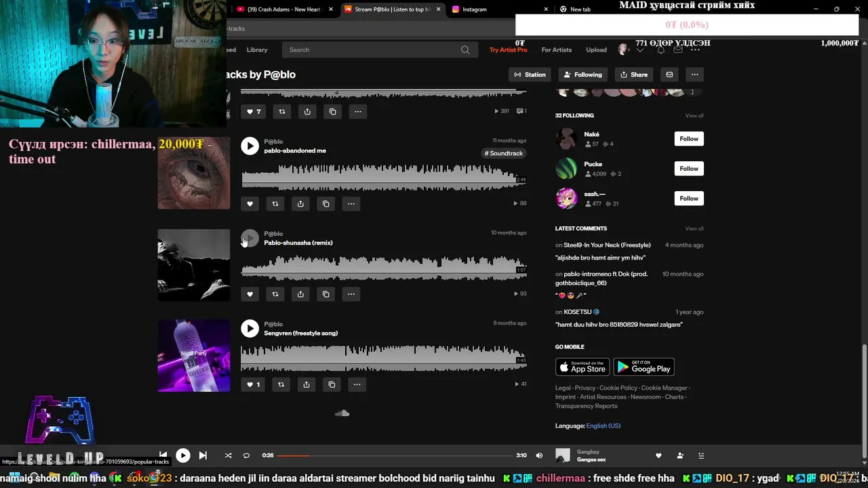868x488 pixels.
Task: Open more options for top track
Action: coord(358,111)
